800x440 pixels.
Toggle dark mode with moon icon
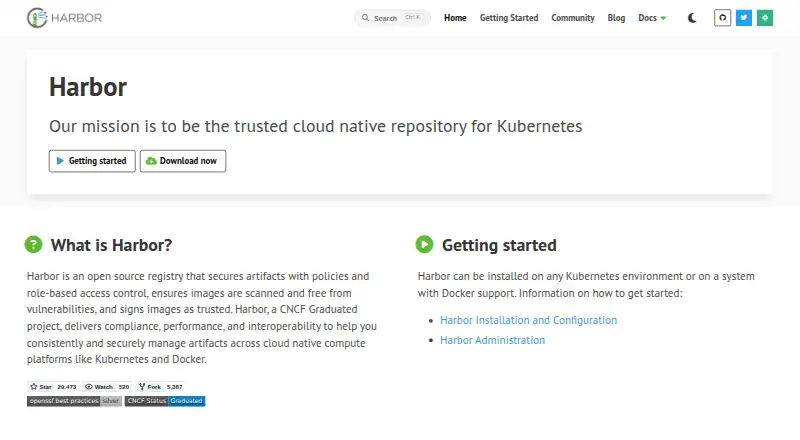(692, 18)
